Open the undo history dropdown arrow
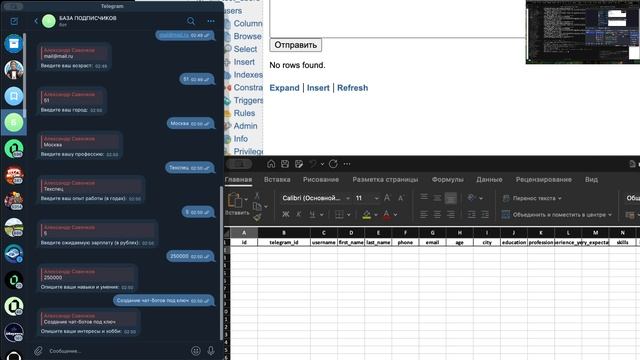Image resolution: width=640 pixels, height=360 pixels. pyautogui.click(x=322, y=164)
